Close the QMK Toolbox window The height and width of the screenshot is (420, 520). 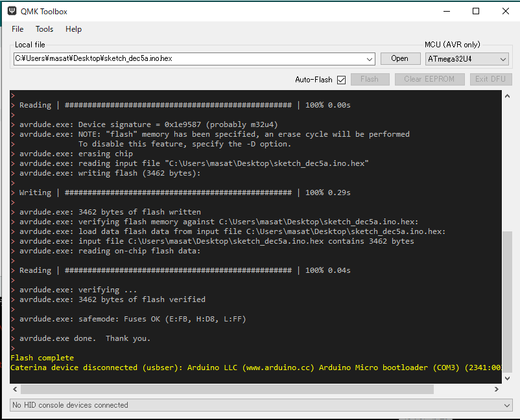pyautogui.click(x=505, y=11)
